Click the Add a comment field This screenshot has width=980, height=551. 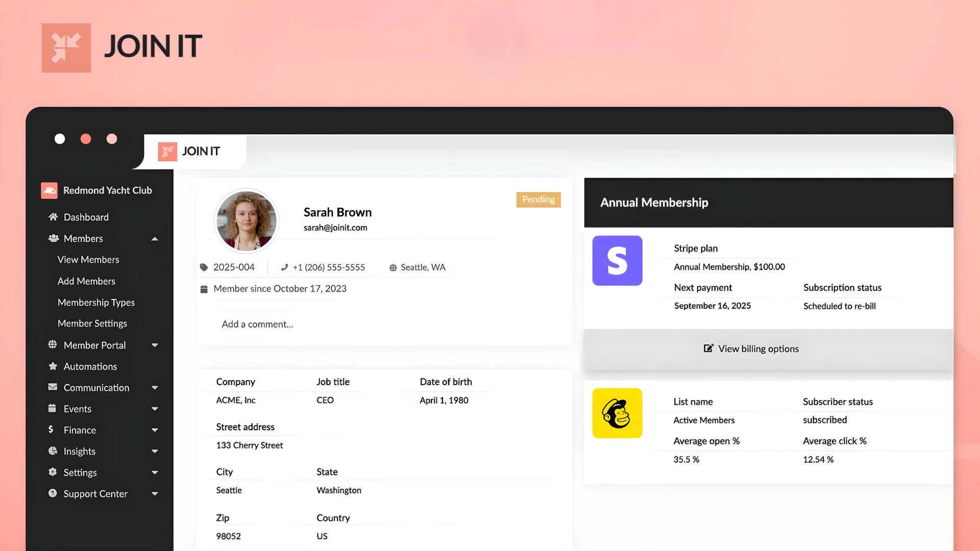[x=257, y=324]
